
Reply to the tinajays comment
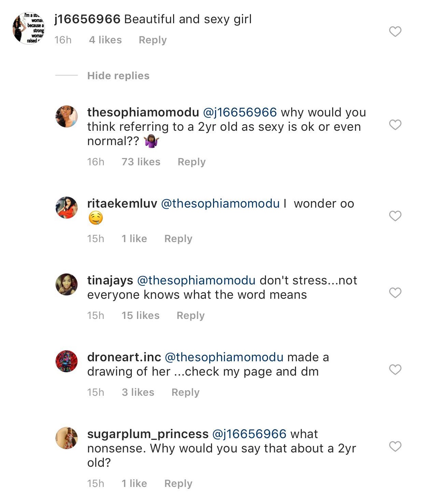pos(190,315)
